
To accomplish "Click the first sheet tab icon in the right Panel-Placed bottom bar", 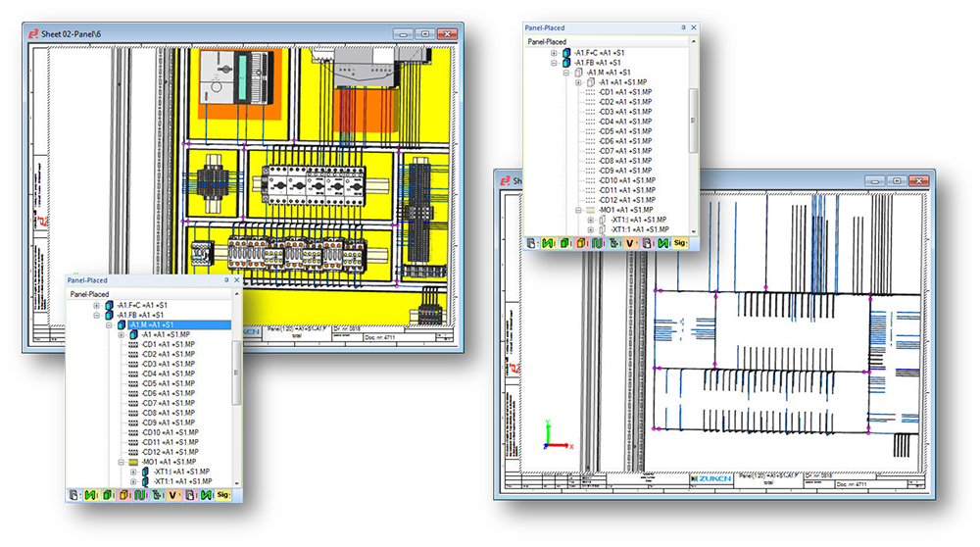I will click(x=532, y=241).
